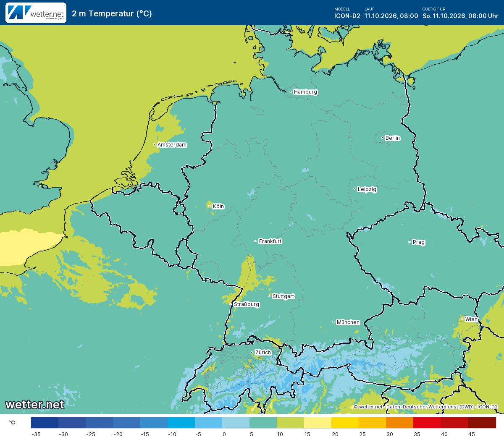Click the Leipzig city label
504x442 pixels.
pyautogui.click(x=367, y=189)
